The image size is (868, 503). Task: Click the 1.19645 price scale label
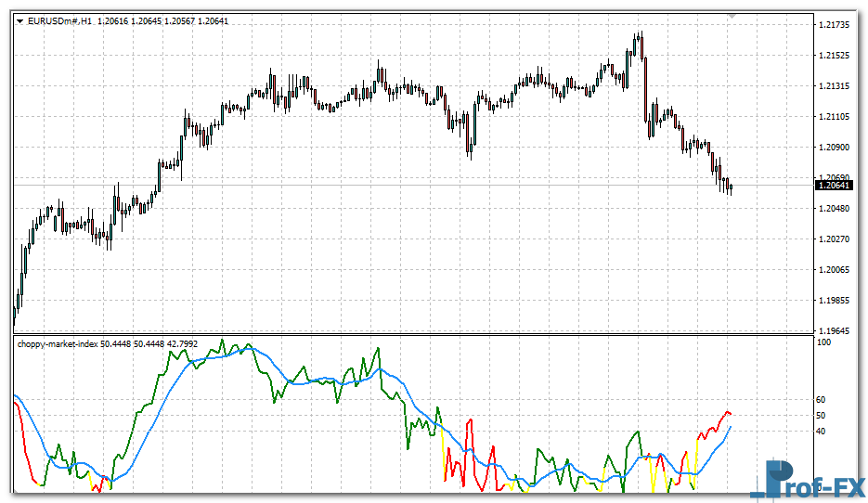833,330
